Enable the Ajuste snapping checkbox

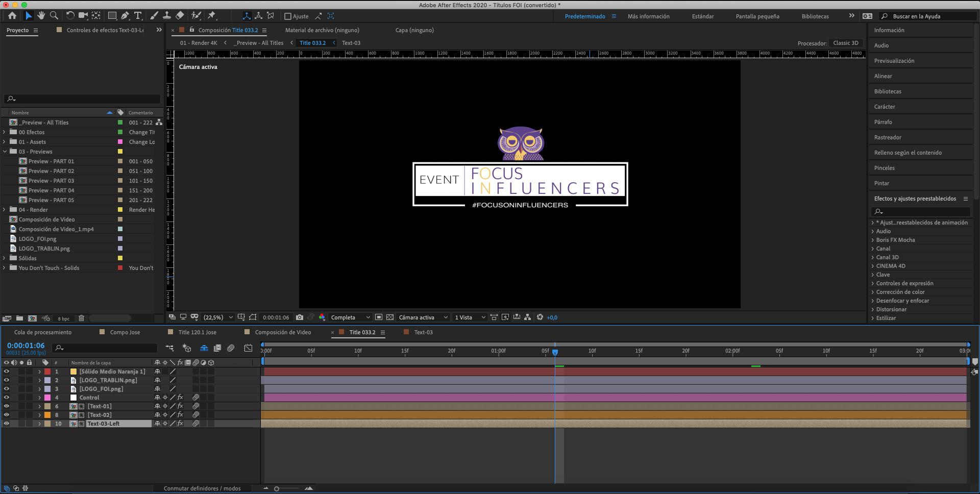point(288,16)
